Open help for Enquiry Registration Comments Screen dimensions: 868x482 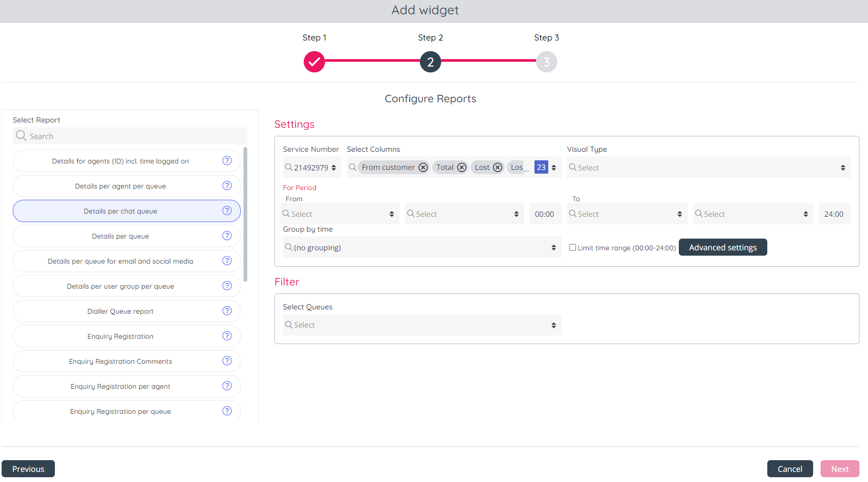point(227,361)
